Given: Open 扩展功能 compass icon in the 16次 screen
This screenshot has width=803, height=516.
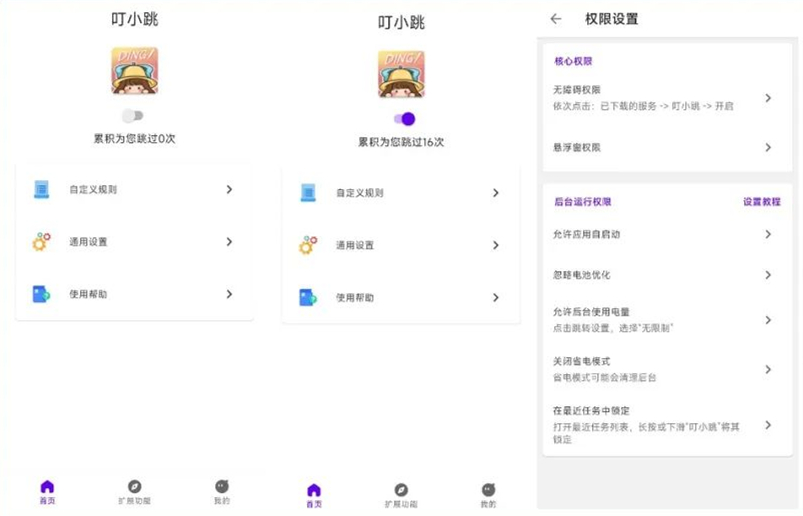Looking at the screenshot, I should coord(402,490).
